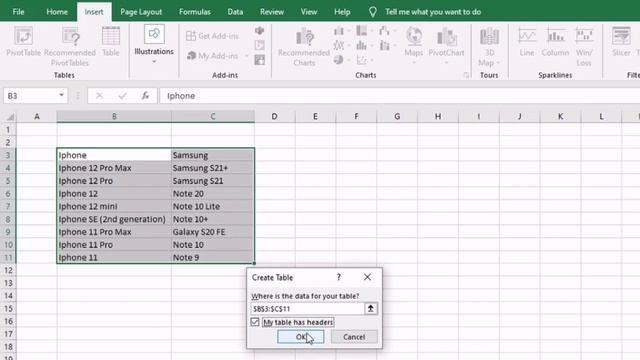
Task: Switch to the Data tab
Action: [x=235, y=12]
